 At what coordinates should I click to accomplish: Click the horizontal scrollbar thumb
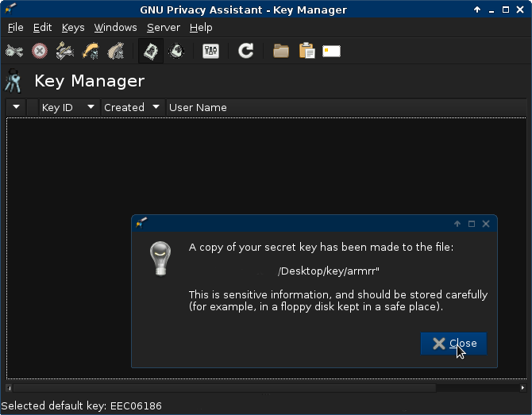tap(224, 387)
